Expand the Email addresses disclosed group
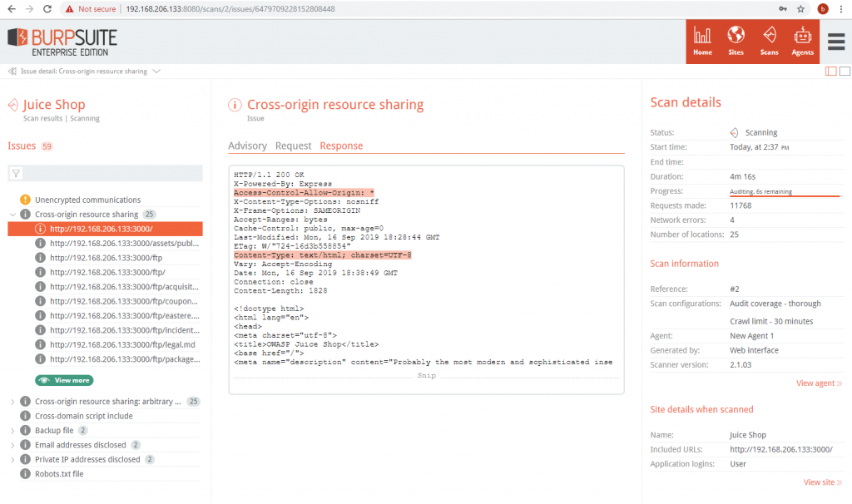 (12, 445)
